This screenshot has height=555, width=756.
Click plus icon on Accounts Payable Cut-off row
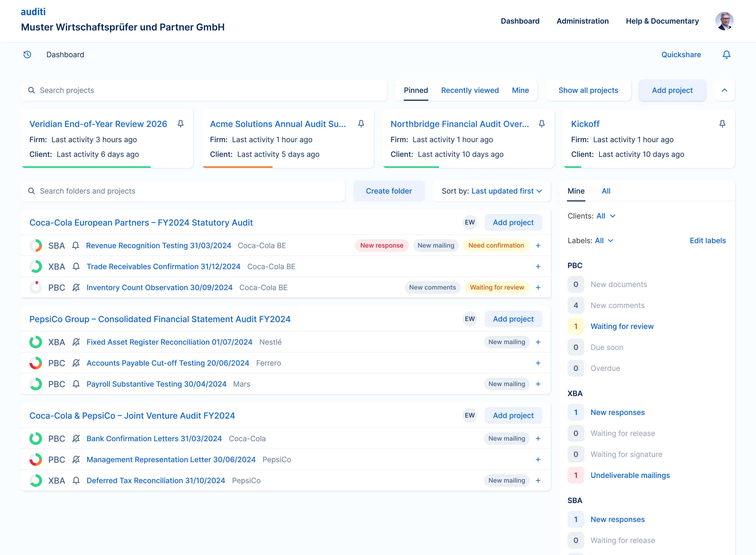click(538, 363)
